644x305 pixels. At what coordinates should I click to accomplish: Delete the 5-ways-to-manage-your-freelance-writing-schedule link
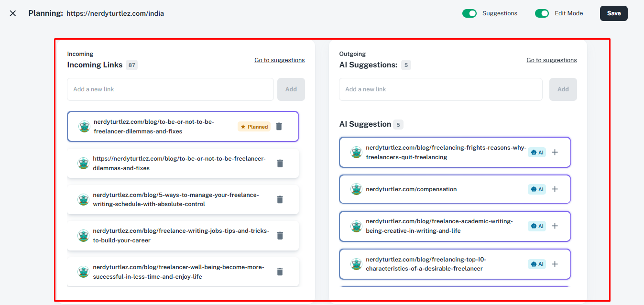click(x=280, y=199)
